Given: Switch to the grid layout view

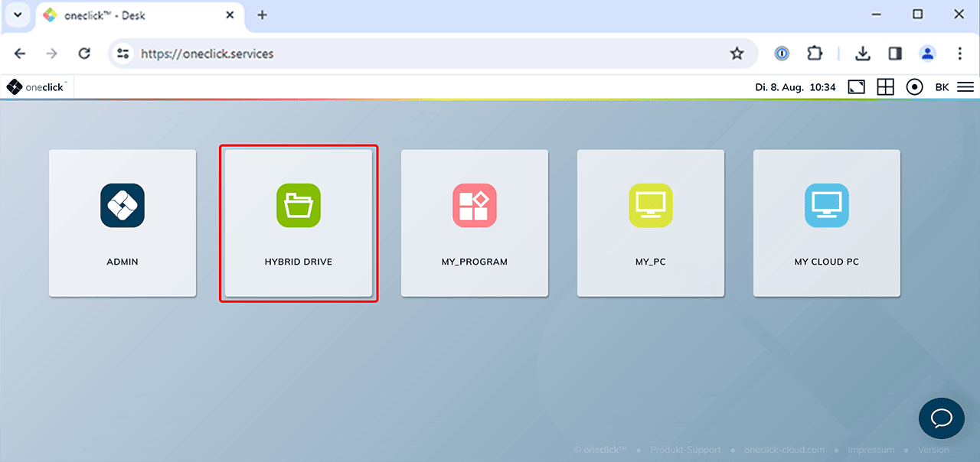Looking at the screenshot, I should coord(885,87).
